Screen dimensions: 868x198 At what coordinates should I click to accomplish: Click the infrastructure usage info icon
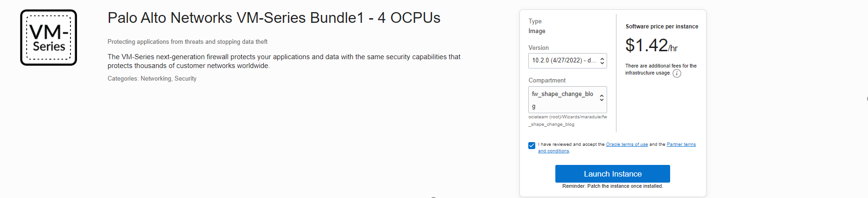tap(677, 74)
